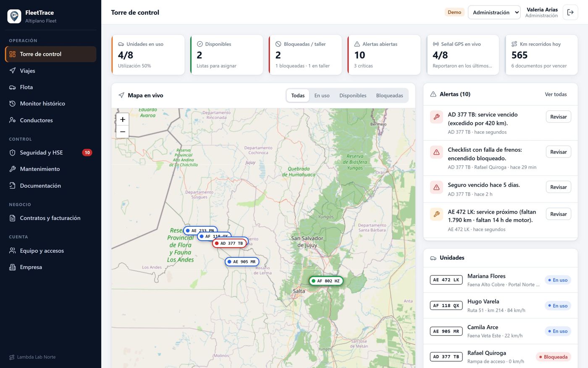Click the warning icon on Seguro vencido alert

436,188
